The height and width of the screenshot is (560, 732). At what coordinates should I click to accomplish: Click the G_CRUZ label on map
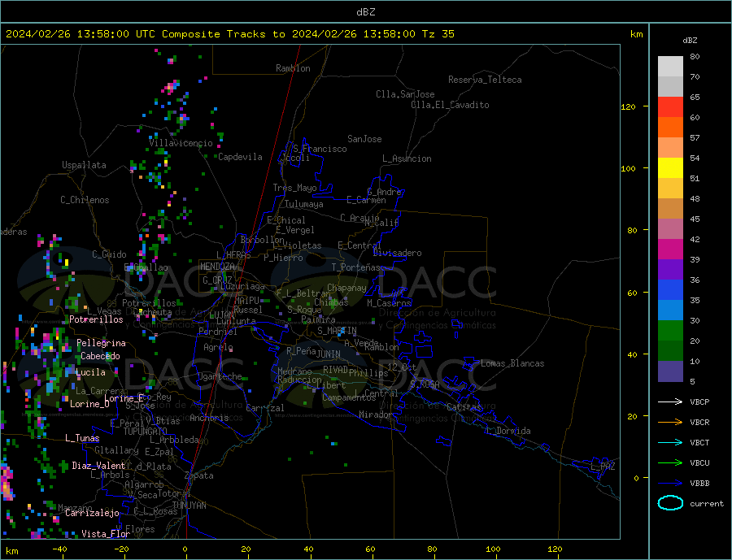pyautogui.click(x=217, y=280)
